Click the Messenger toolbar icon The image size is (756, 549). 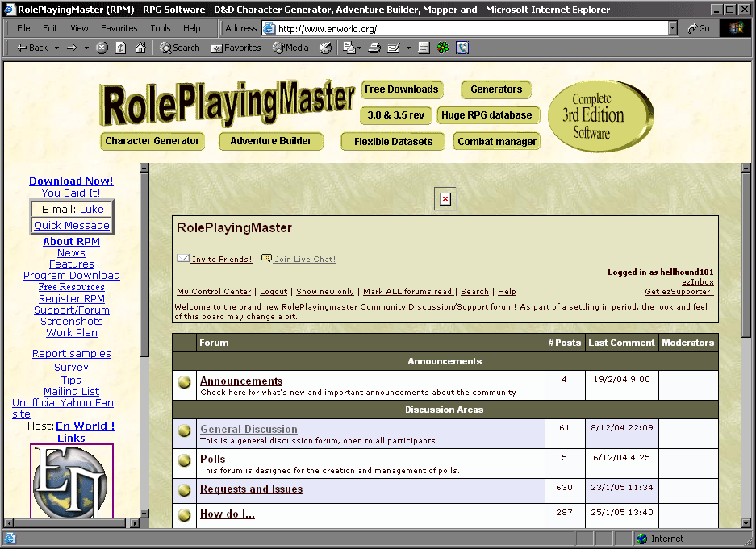[x=462, y=48]
